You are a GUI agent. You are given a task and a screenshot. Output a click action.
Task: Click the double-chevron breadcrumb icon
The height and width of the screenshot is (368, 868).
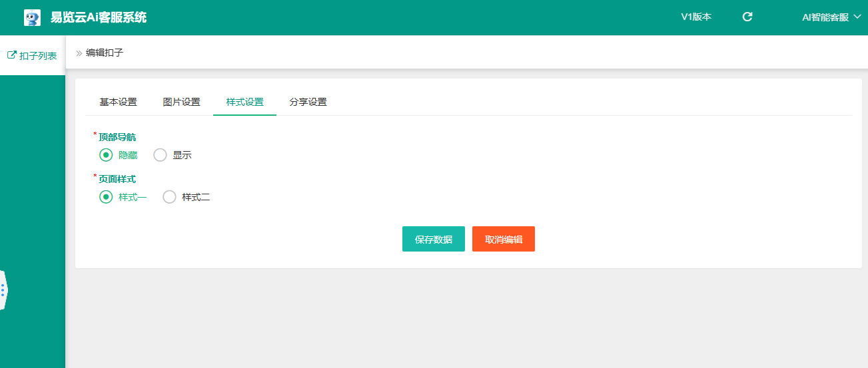tap(79, 53)
